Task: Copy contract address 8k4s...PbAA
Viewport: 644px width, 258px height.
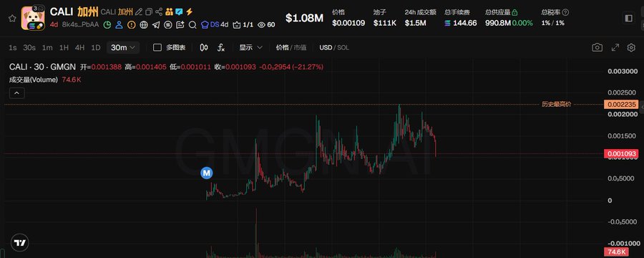Action: pos(80,24)
